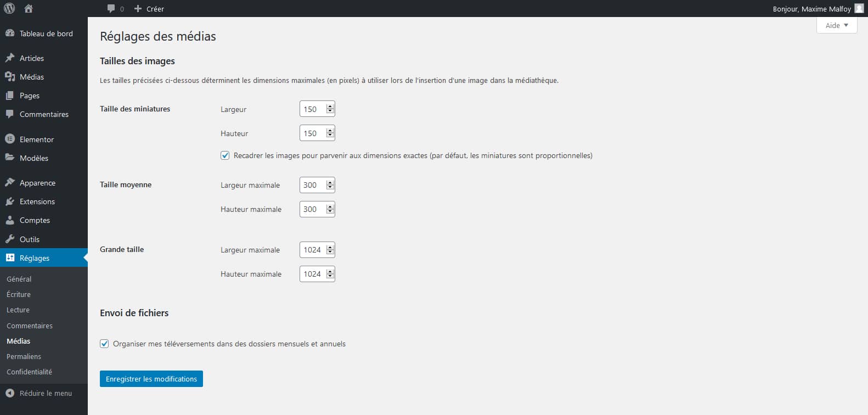Click the Comptes user icon

[10, 220]
